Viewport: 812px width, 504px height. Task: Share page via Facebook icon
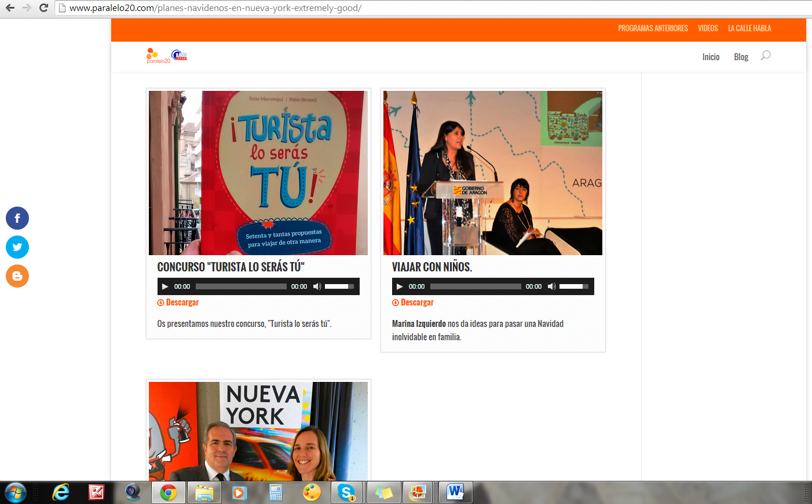tap(17, 218)
